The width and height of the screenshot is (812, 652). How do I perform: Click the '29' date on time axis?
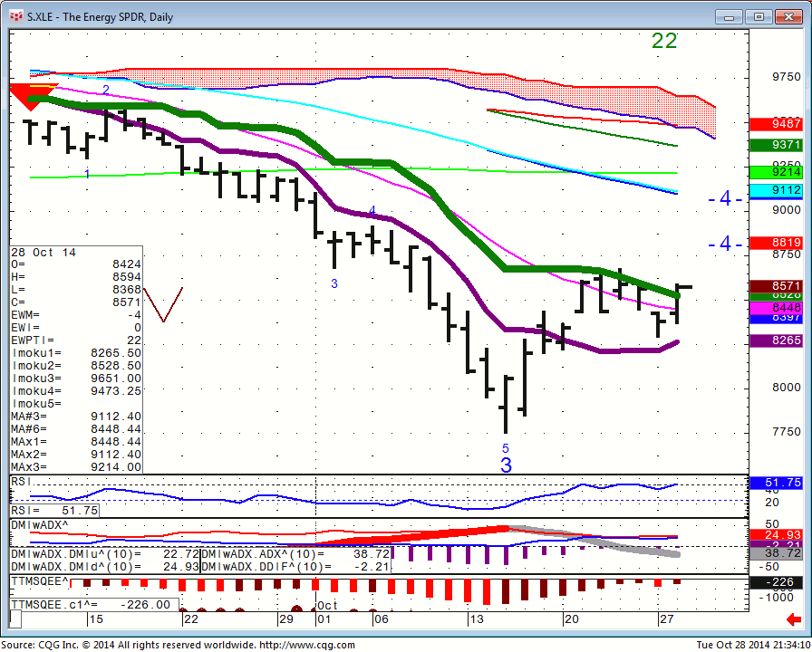(x=285, y=618)
